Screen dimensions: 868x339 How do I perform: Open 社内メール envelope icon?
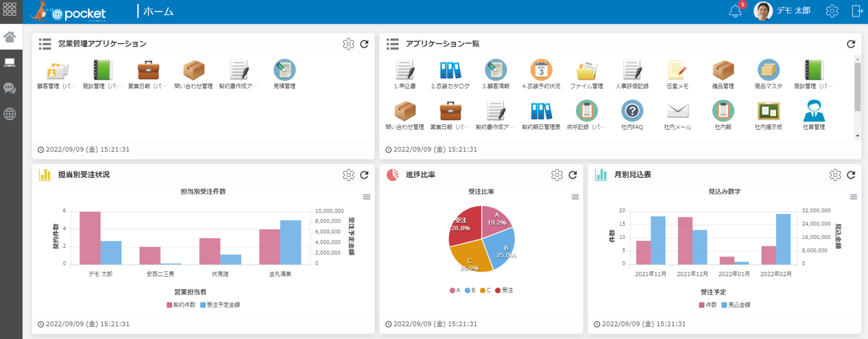coord(677,111)
